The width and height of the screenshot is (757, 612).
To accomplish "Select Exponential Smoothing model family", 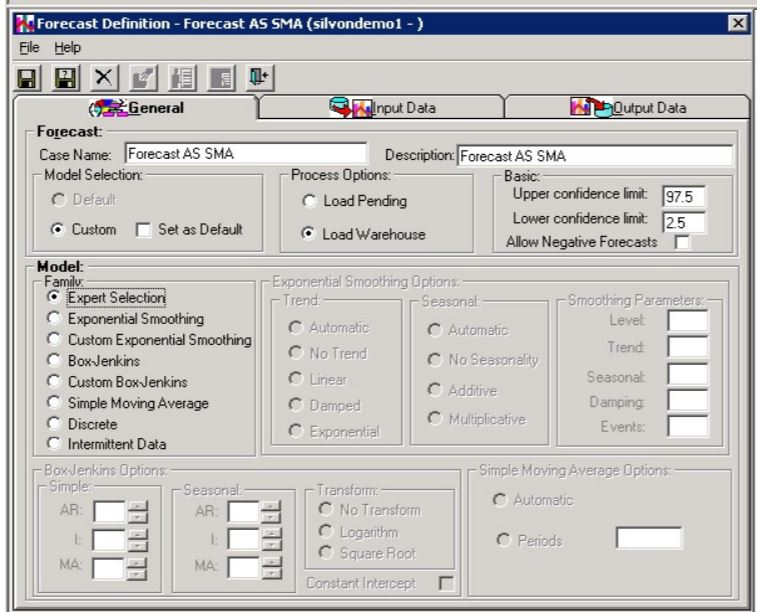I will [x=54, y=318].
